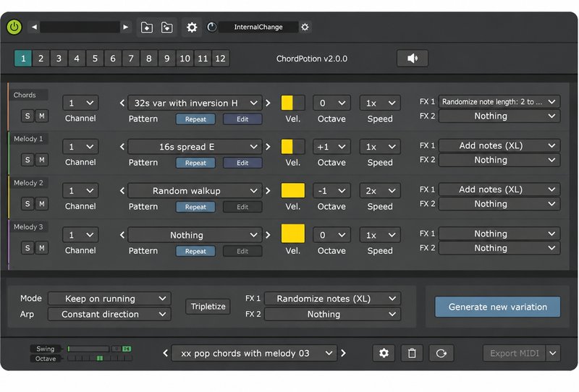Click the Octave range slider at bottom
The height and width of the screenshot is (392, 579).
[100, 359]
